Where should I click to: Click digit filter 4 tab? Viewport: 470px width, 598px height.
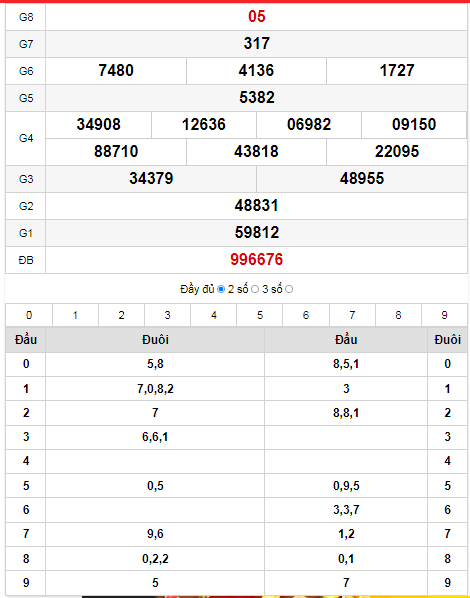pos(214,315)
